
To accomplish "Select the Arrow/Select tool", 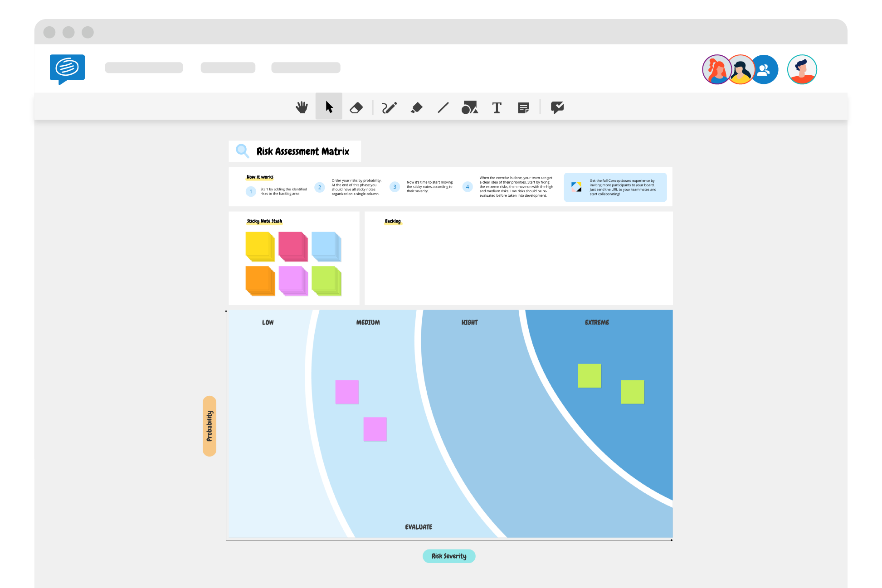I will coord(329,107).
